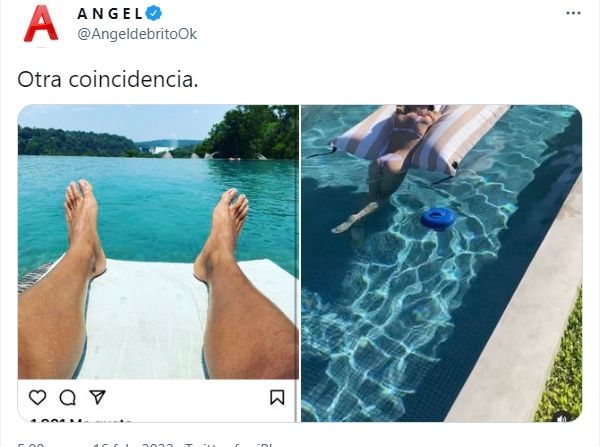
Task: Open the left photo of legs
Action: (158, 240)
